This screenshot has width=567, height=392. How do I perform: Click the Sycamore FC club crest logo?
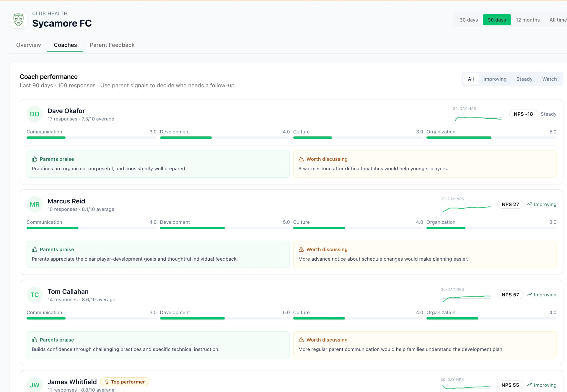[x=19, y=20]
